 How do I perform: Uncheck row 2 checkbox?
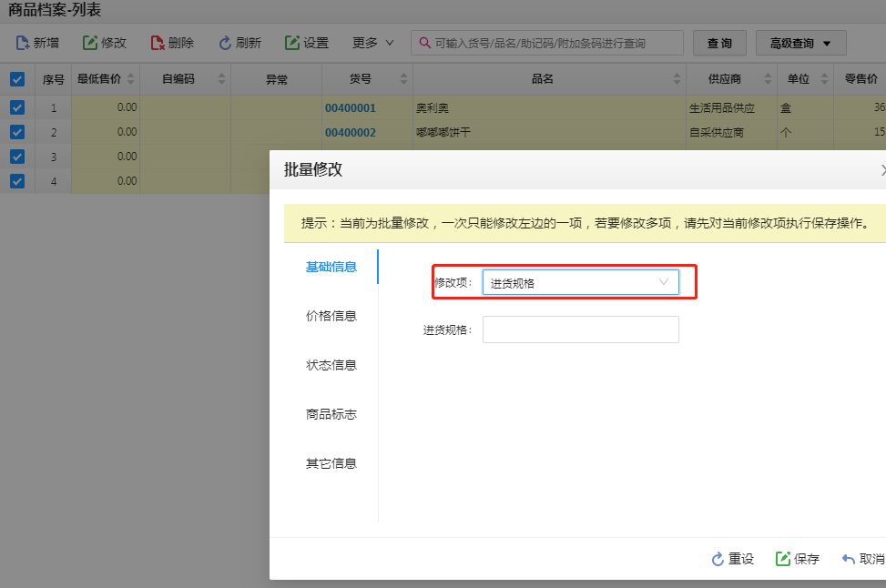pyautogui.click(x=17, y=132)
